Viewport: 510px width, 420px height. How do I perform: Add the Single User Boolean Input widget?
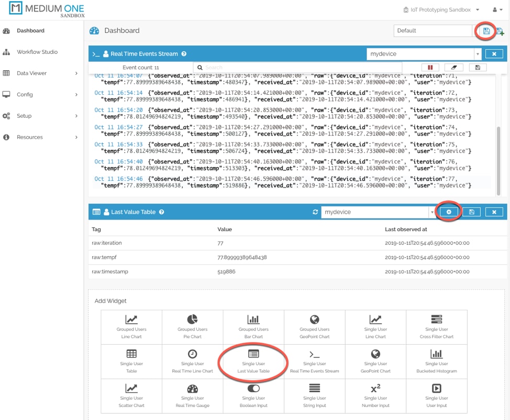coord(253,395)
